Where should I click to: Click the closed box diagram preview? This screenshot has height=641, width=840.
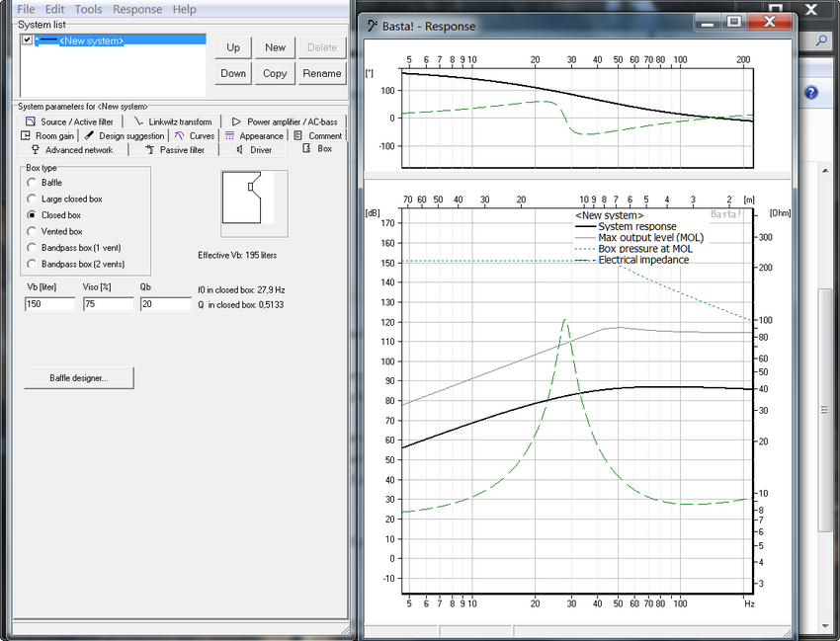254,203
